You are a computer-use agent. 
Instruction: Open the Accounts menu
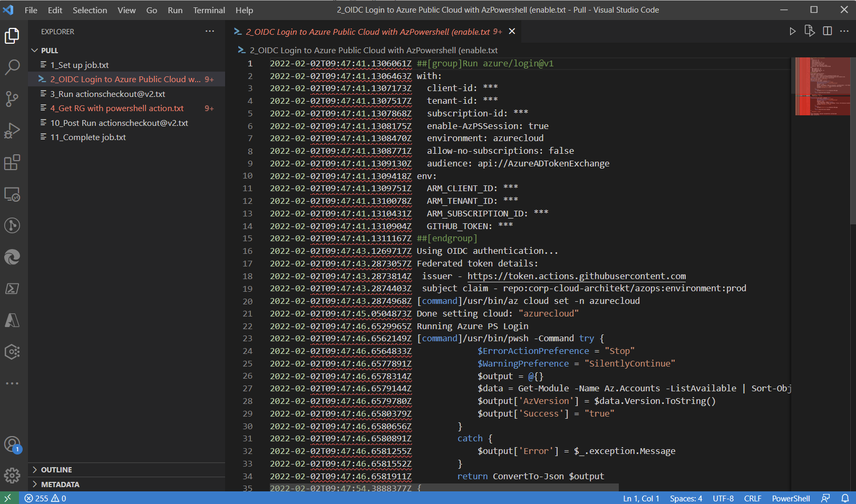(x=12, y=444)
